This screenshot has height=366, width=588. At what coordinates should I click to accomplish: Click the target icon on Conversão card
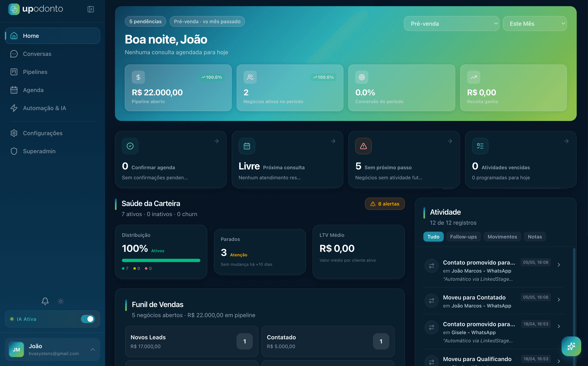[362, 77]
